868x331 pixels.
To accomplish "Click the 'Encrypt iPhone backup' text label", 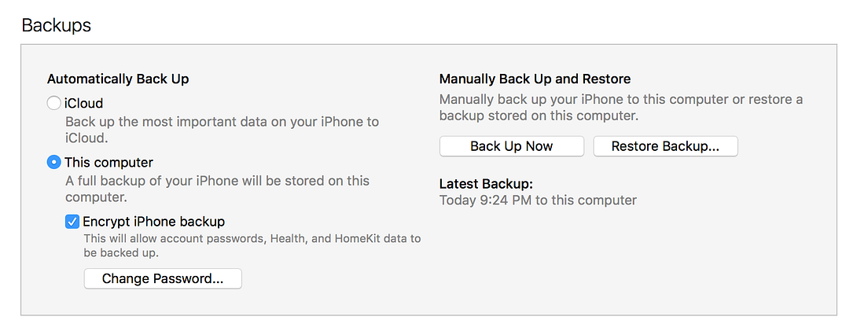I will [153, 222].
